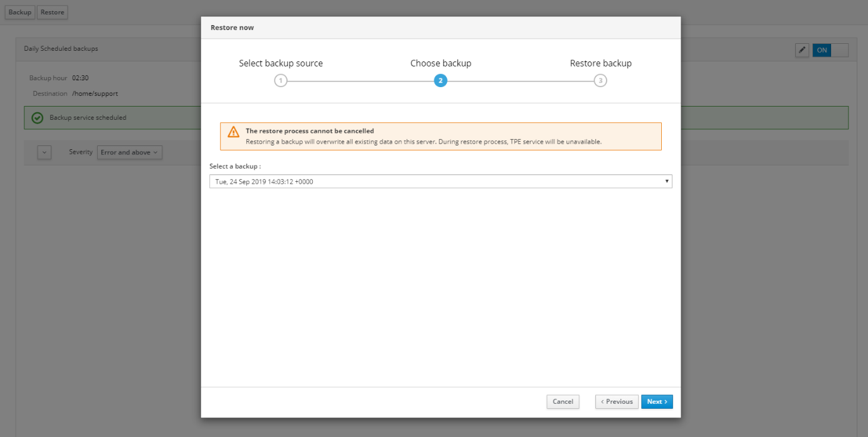Click the green checkmark status icon

[x=38, y=118]
